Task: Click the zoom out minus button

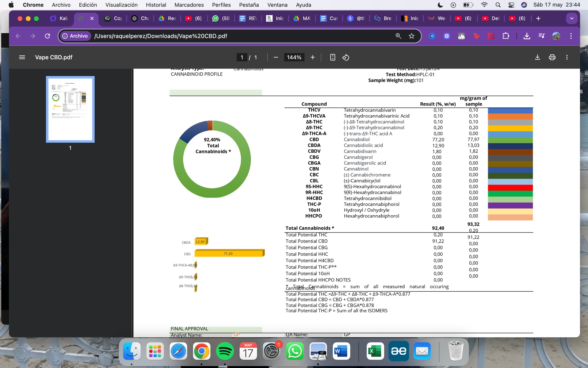Action: point(276,57)
